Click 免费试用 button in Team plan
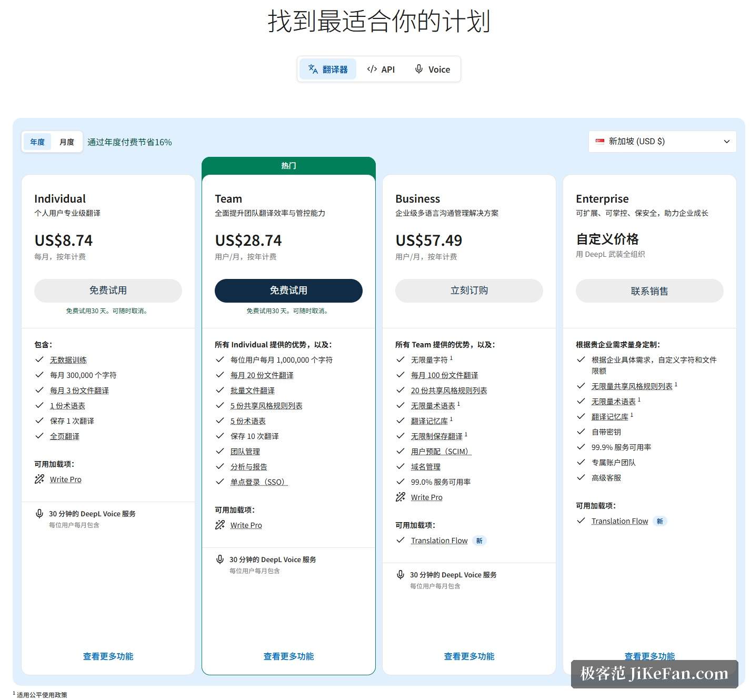750x700 pixels. 288,291
